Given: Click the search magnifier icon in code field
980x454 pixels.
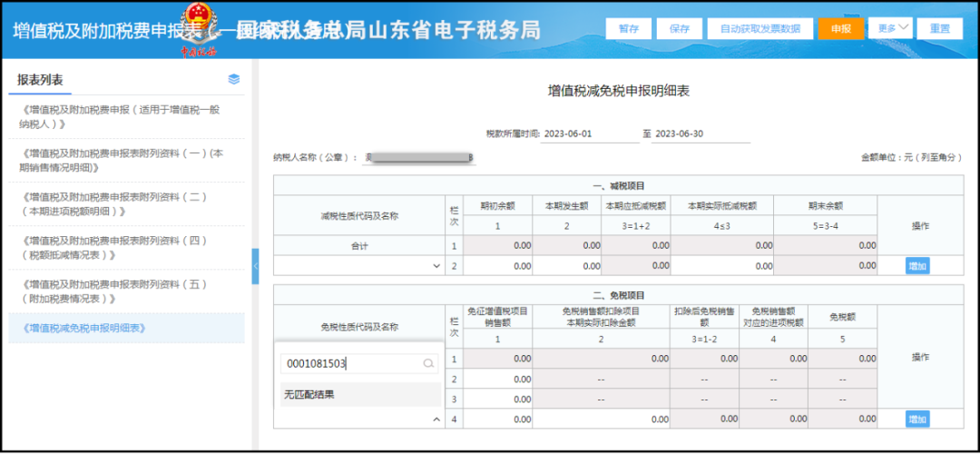Looking at the screenshot, I should point(428,363).
